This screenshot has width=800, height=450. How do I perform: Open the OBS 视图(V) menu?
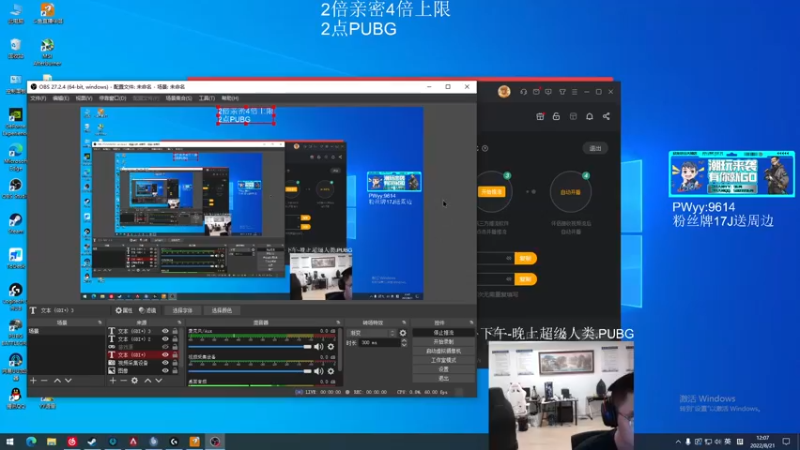point(84,98)
